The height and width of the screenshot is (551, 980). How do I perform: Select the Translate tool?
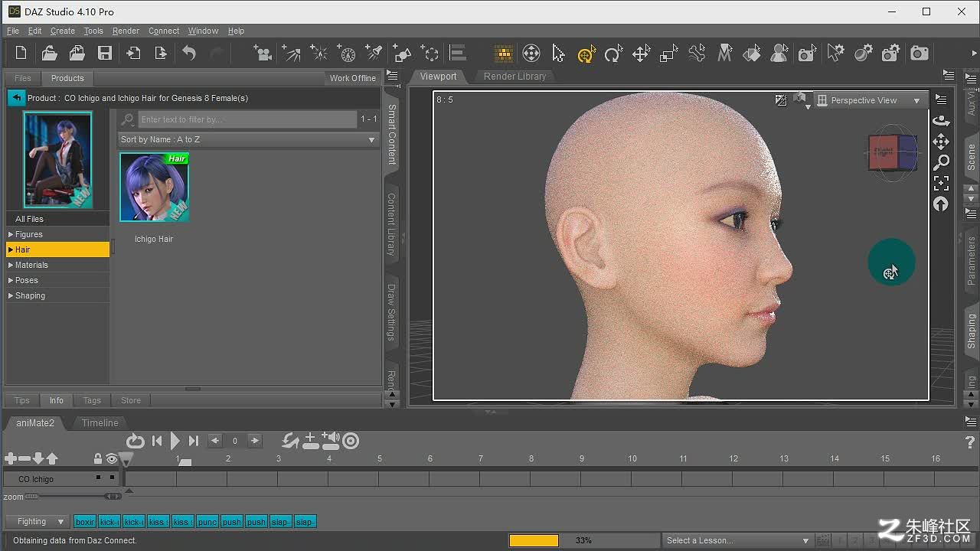(x=641, y=54)
